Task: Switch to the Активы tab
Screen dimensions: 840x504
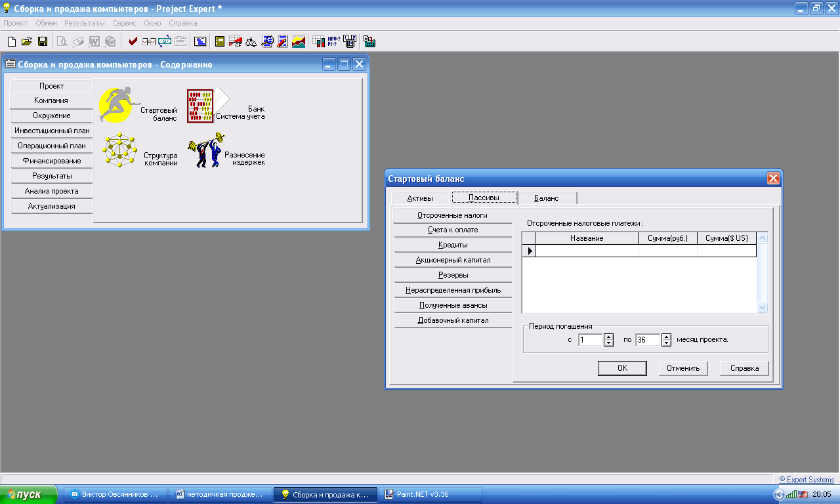Action: click(420, 198)
